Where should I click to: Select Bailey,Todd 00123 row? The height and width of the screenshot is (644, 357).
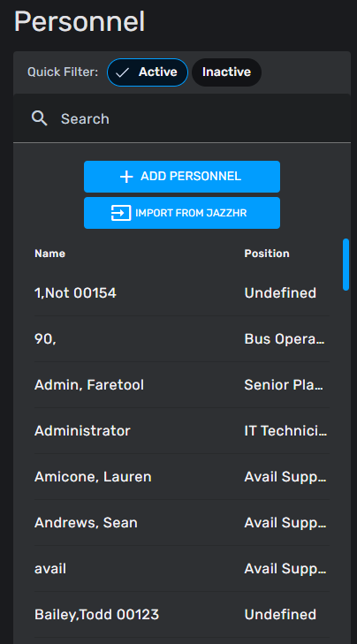[182, 615]
